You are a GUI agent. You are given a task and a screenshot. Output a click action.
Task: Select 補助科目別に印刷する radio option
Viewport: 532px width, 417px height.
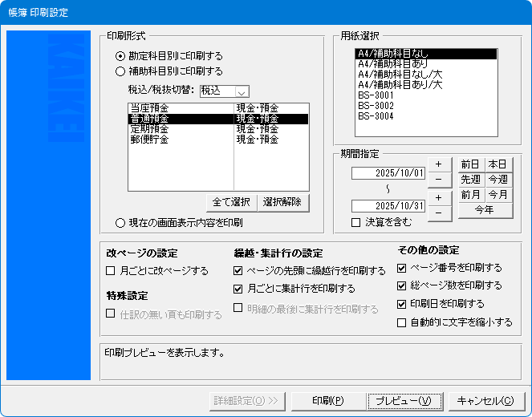120,71
